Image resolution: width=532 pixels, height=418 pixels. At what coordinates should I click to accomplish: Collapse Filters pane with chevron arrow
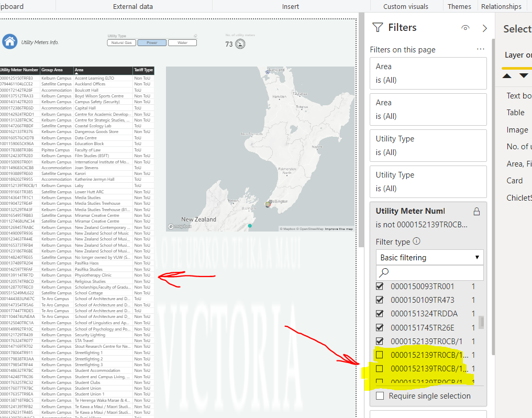484,28
